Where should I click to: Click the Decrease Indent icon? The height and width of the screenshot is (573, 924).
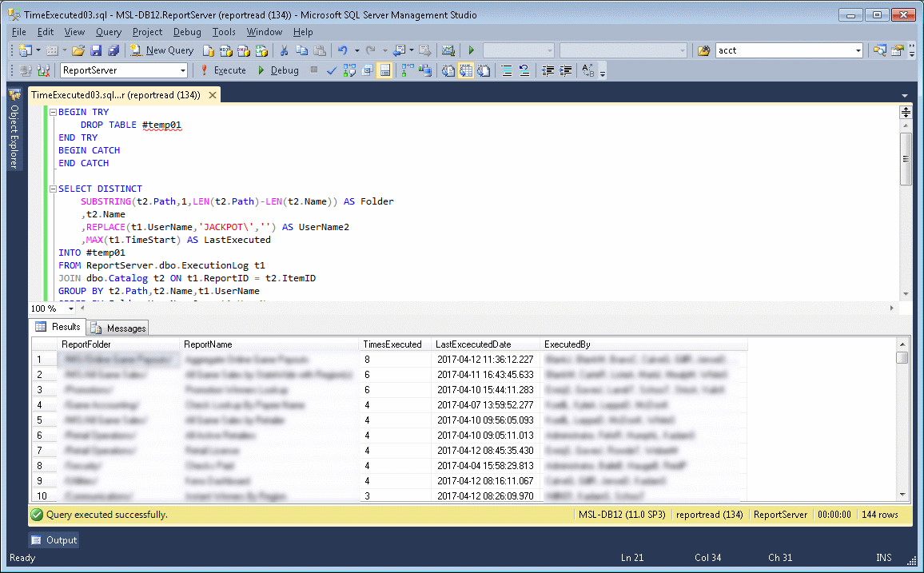[x=548, y=70]
